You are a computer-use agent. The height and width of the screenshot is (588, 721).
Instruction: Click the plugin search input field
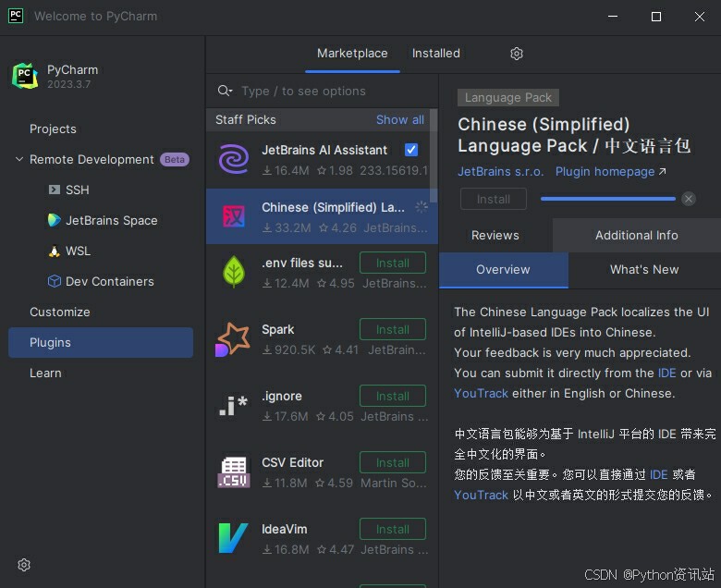322,91
